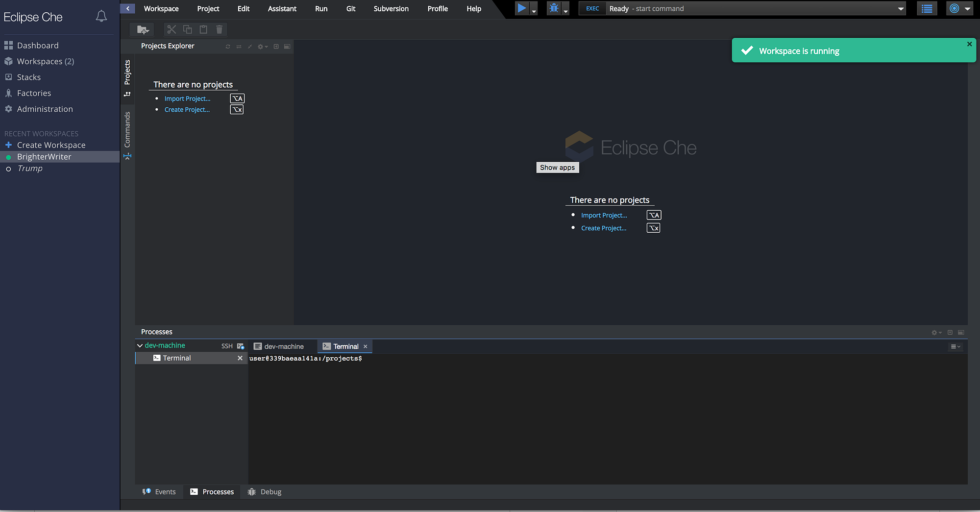
Task: Maximize the Processes panel
Action: pyautogui.click(x=961, y=332)
